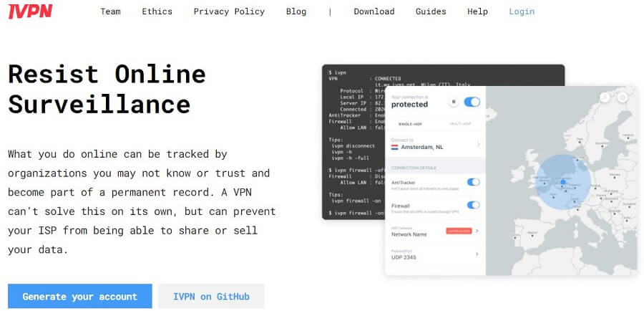Screen dimensions: 644x311
Task: Toggle the AntiTracker switch
Action: 473,182
